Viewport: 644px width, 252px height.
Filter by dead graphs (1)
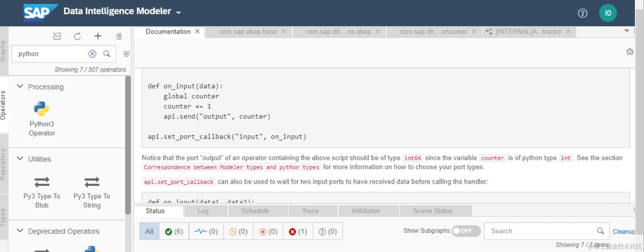(298, 231)
